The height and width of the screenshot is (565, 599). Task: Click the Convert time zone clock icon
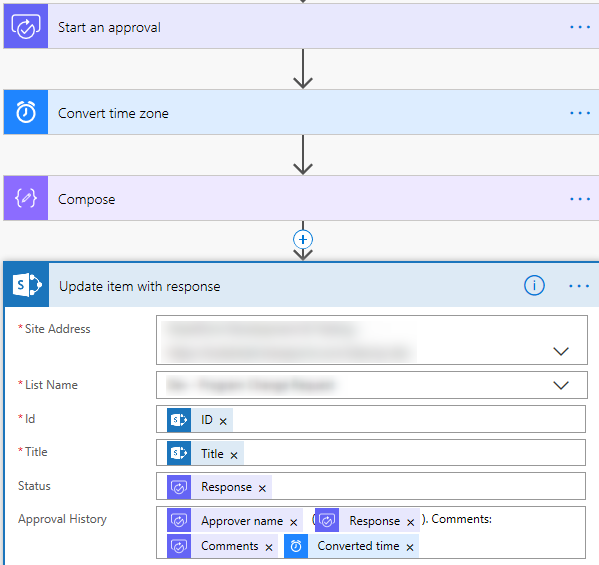click(x=26, y=112)
